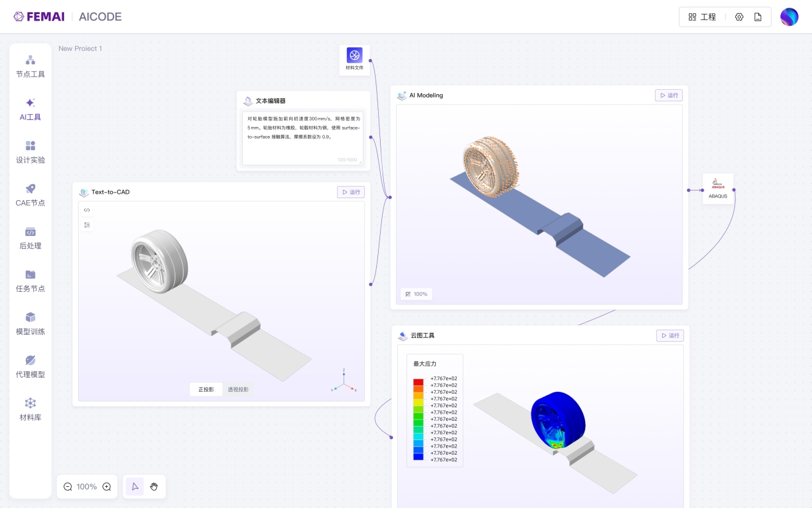The height and width of the screenshot is (508, 812).
Task: Activate the pointer select tool
Action: point(135,487)
